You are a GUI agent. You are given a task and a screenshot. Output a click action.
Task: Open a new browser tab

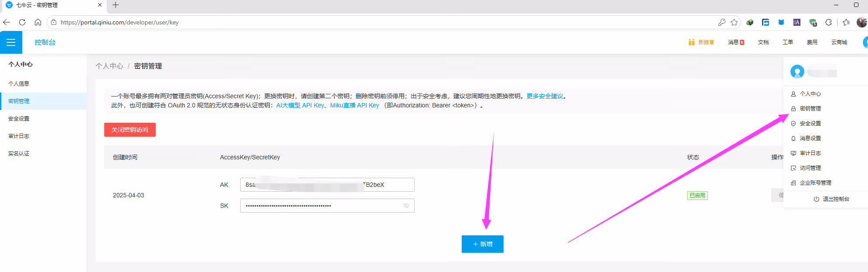tap(116, 5)
